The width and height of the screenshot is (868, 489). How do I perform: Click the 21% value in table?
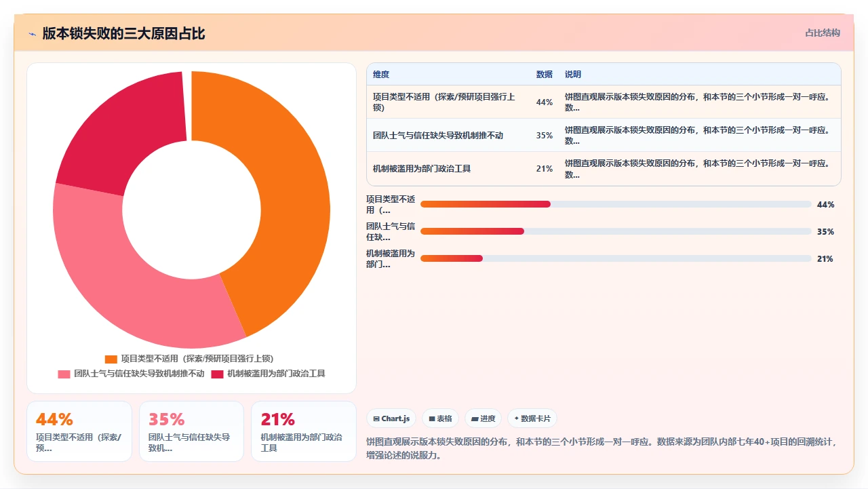[545, 169]
